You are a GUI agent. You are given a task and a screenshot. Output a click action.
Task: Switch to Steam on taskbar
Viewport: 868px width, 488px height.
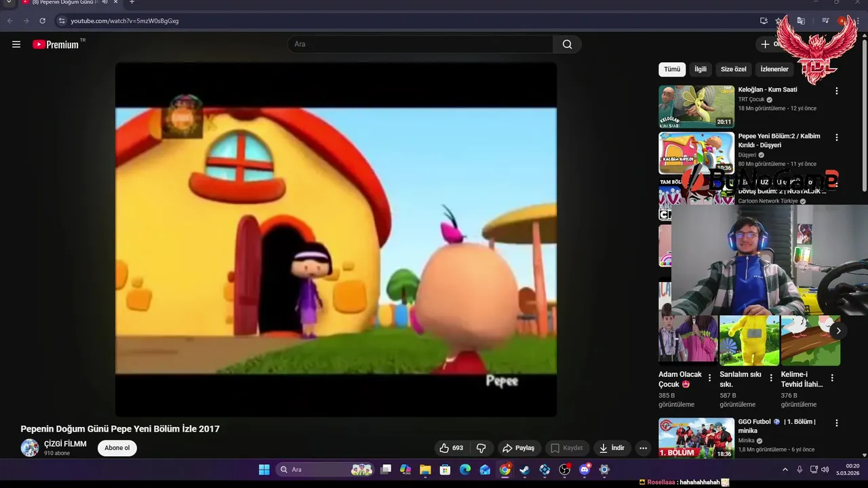(525, 470)
